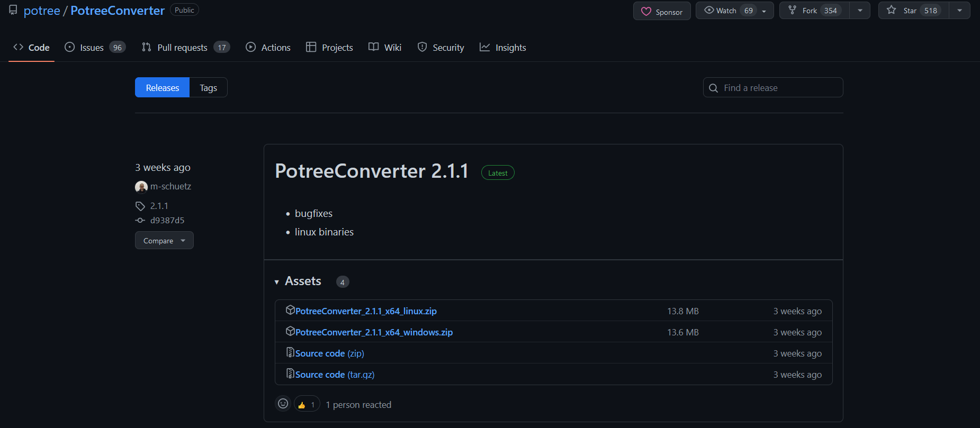Click the 13.6 MB size value
The height and width of the screenshot is (428, 980).
pos(683,332)
